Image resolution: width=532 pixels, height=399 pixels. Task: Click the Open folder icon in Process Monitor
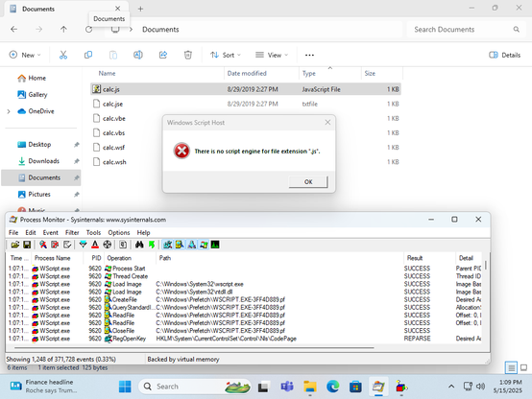pyautogui.click(x=15, y=245)
